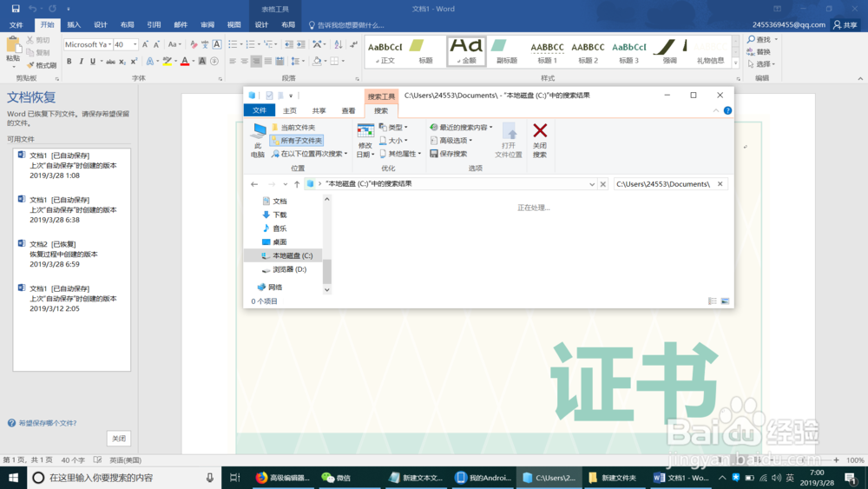Clear the Explorer search box X
Image resolution: width=868 pixels, height=489 pixels.
coord(720,184)
